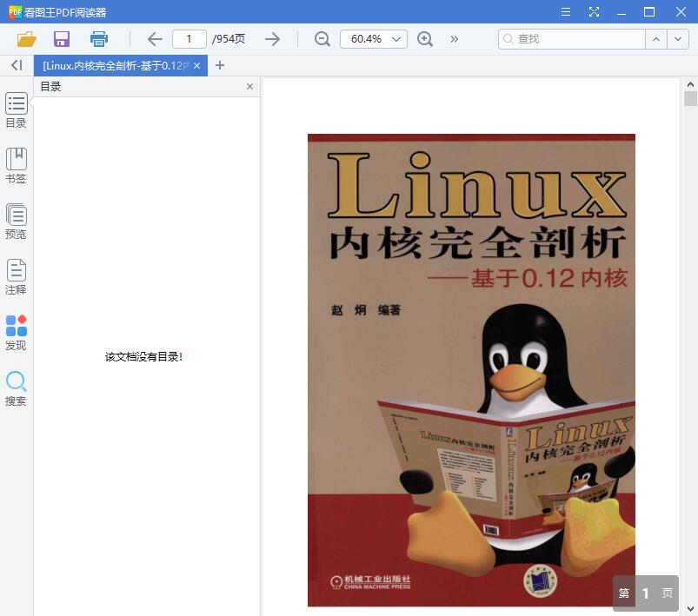698x616 pixels.
Task: Open the main menu hamburger icon
Action: pyautogui.click(x=566, y=11)
